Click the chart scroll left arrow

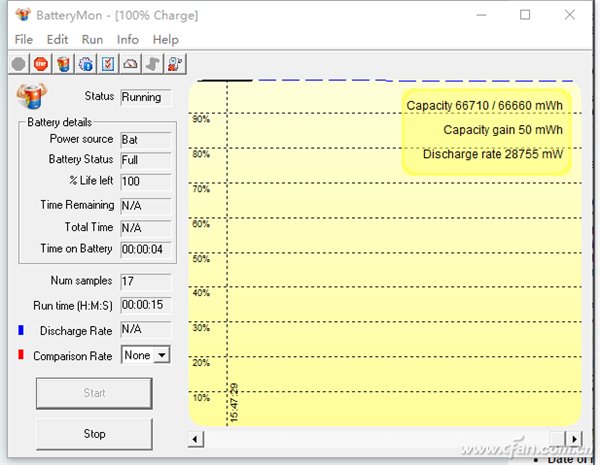(196, 439)
